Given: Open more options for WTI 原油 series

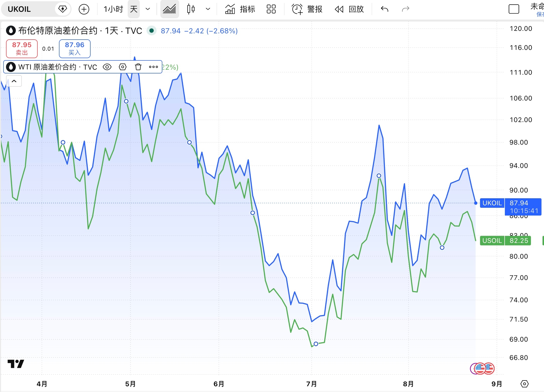Looking at the screenshot, I should 154,67.
